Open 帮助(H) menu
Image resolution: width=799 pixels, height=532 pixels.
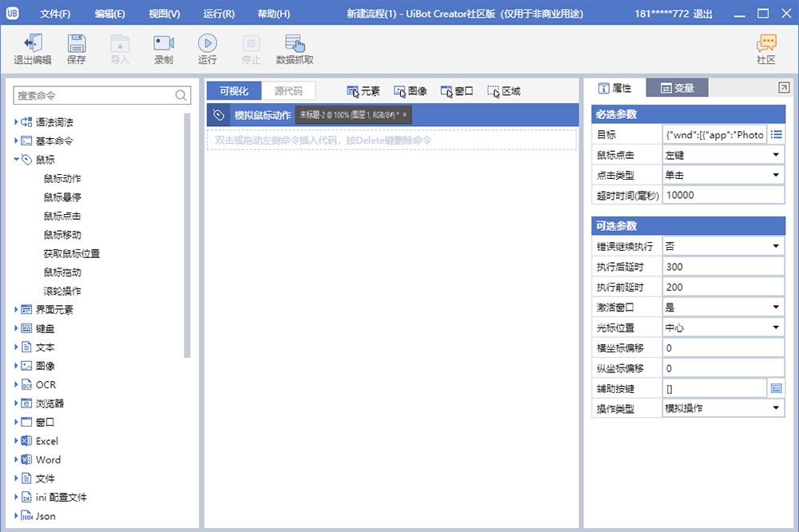coord(273,14)
